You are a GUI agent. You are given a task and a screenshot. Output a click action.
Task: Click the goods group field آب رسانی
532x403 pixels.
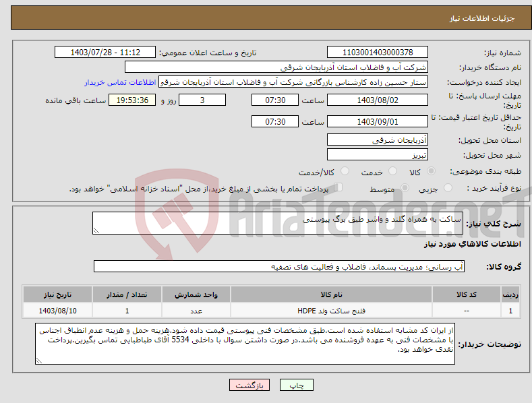click(279, 267)
